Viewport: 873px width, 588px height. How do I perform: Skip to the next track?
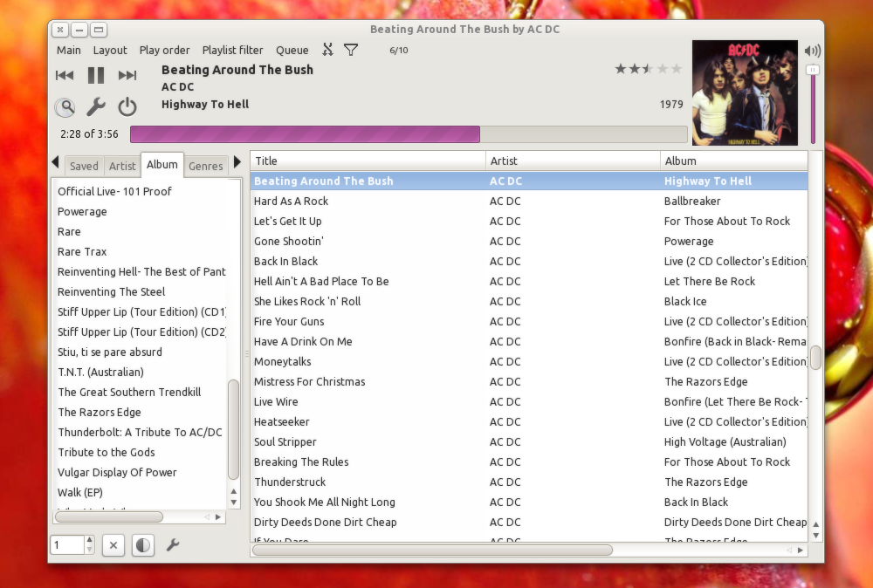coord(127,75)
